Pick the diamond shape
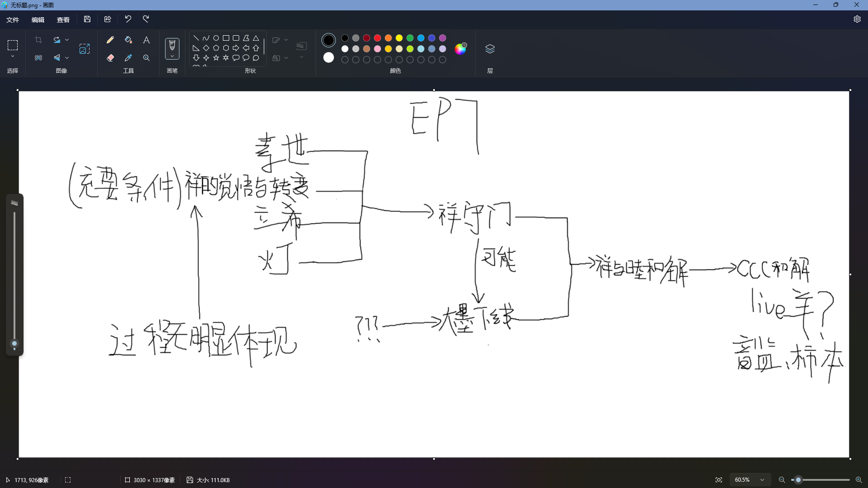868x488 pixels. click(x=206, y=48)
